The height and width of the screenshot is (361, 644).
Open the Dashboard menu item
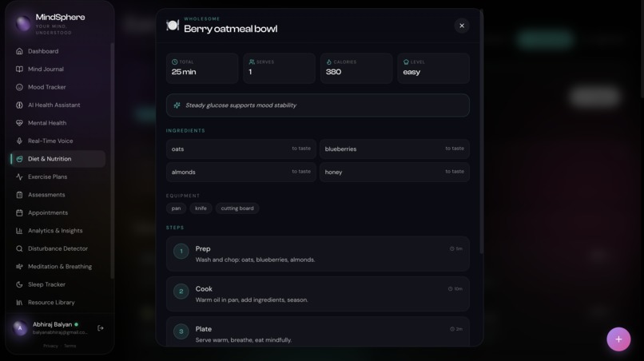[x=58, y=51]
